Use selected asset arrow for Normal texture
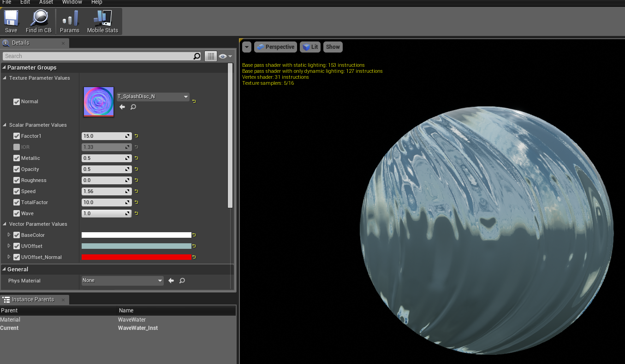Viewport: 625px width, 364px height. [122, 107]
